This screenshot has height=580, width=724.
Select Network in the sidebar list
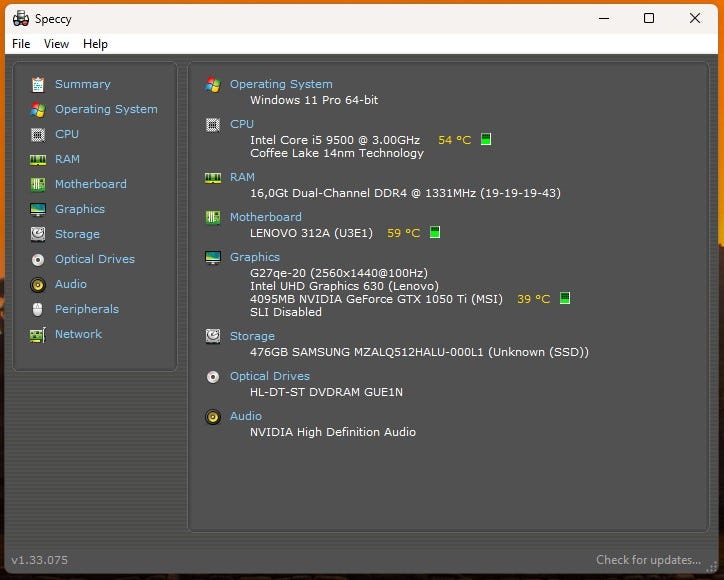78,333
